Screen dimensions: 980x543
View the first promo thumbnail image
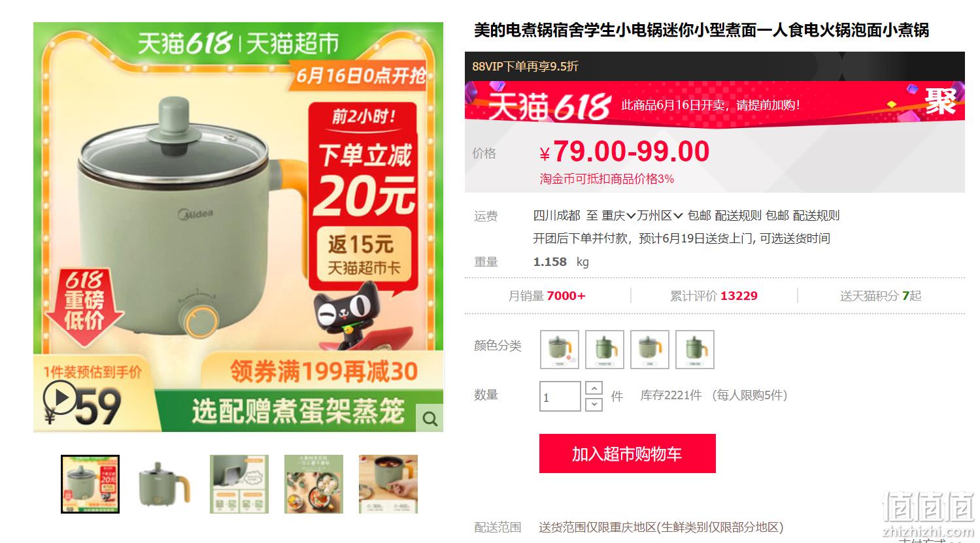pos(90,484)
